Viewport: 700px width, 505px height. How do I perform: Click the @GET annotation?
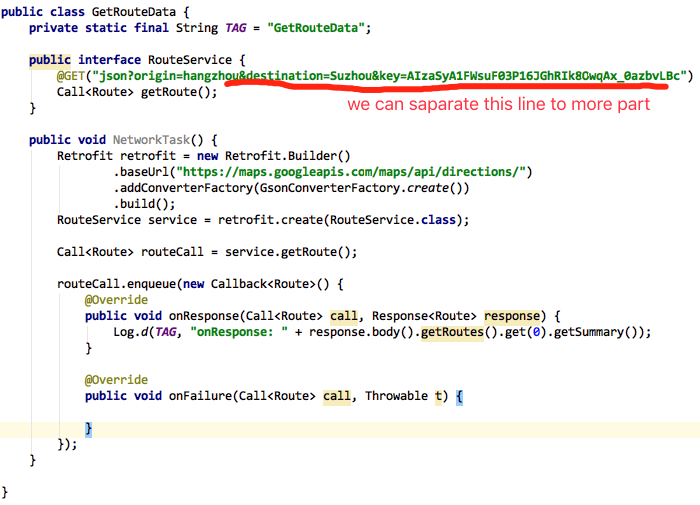point(71,76)
